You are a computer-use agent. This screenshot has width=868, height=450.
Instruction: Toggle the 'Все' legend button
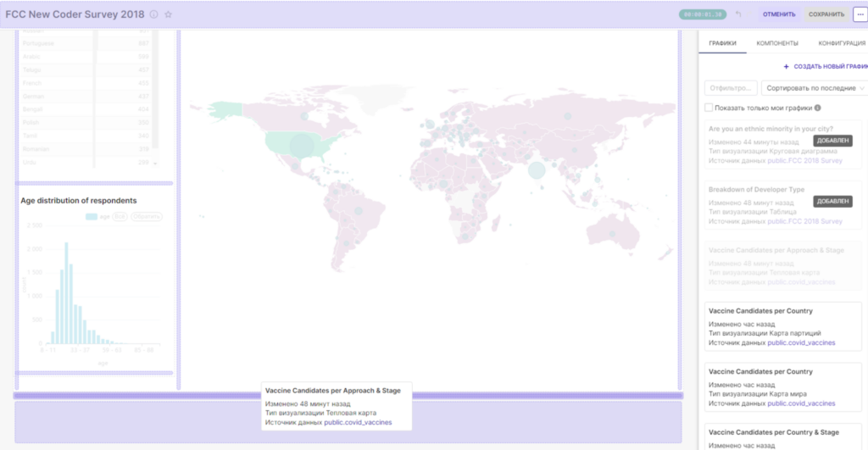(x=120, y=216)
